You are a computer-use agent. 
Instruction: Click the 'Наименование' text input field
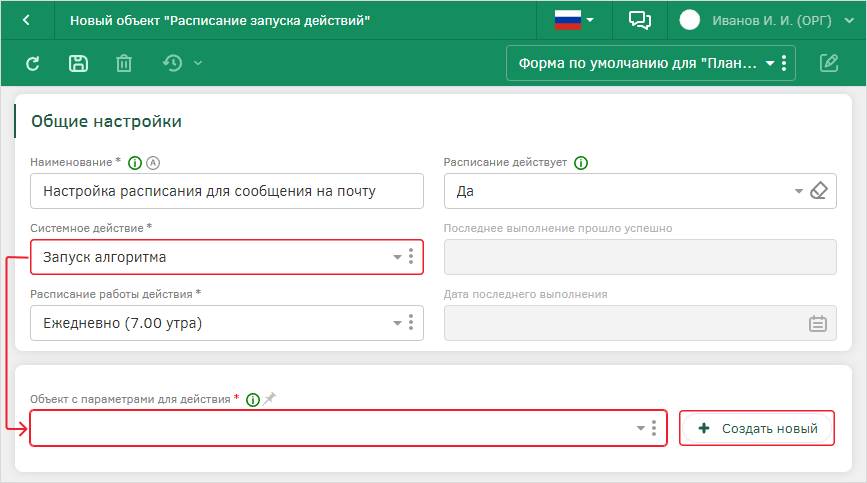226,191
